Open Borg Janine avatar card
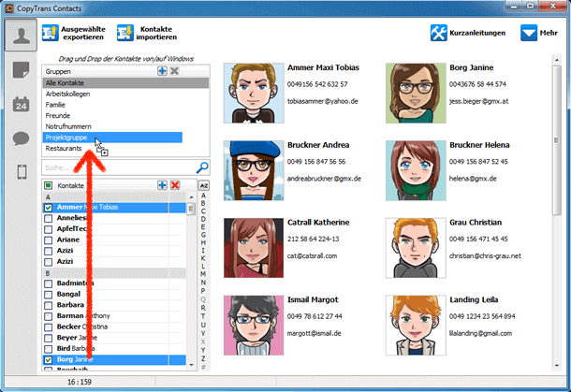Viewport: 571px width, 392px height. [x=416, y=94]
